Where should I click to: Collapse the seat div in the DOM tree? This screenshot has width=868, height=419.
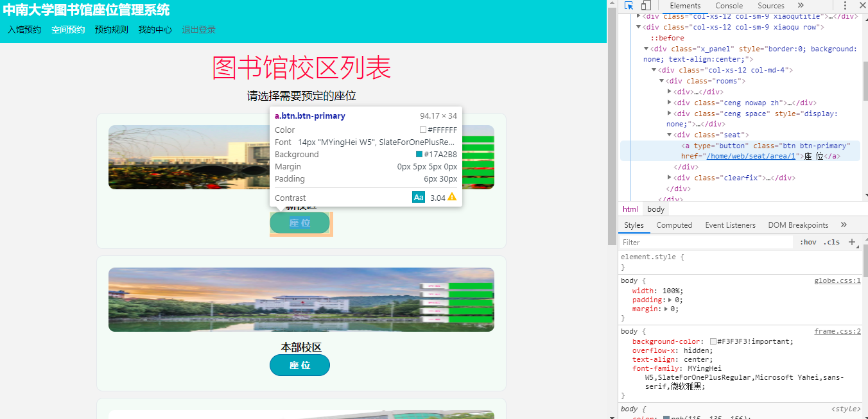[669, 134]
